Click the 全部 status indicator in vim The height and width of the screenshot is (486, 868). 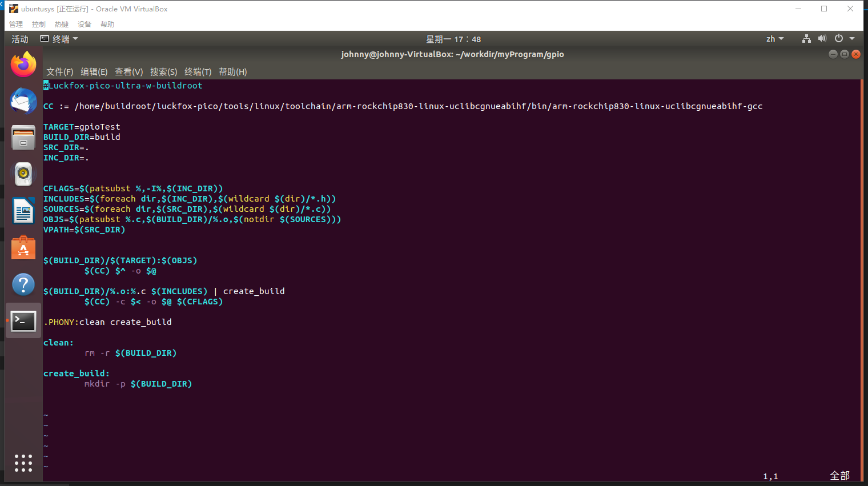pos(839,476)
